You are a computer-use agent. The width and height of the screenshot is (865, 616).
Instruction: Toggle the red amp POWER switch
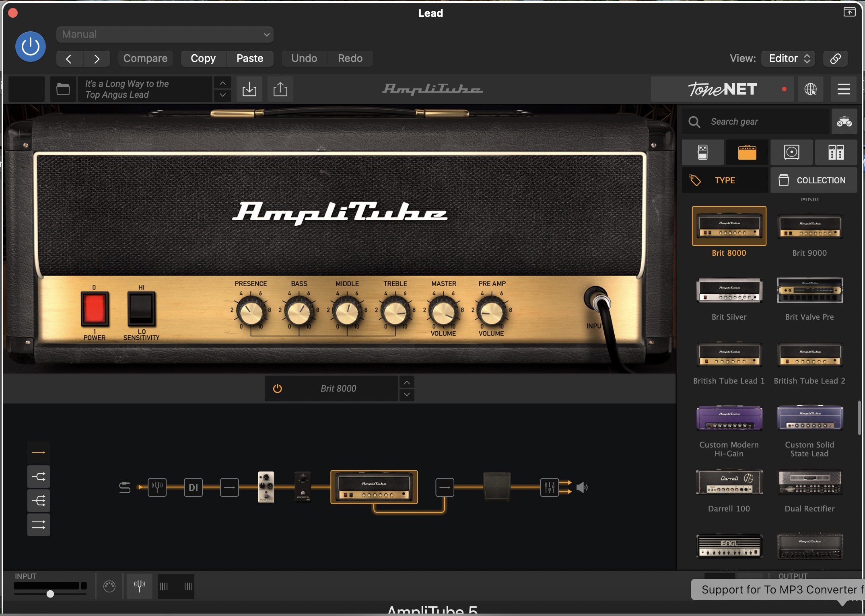95,309
